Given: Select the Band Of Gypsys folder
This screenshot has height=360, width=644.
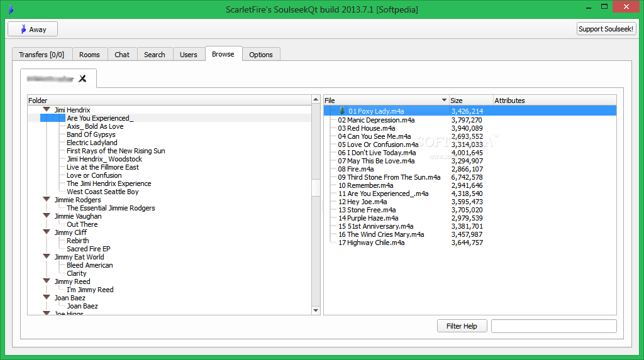Looking at the screenshot, I should click(91, 134).
